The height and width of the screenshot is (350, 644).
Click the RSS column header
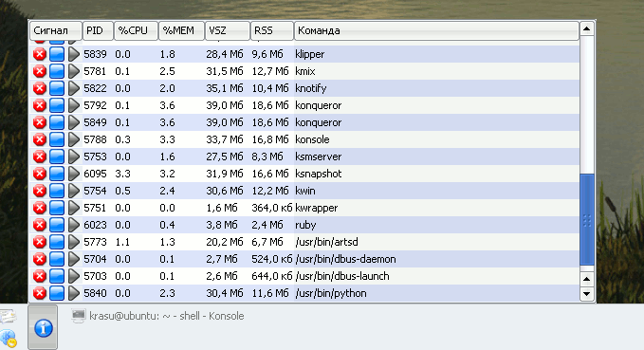click(272, 30)
